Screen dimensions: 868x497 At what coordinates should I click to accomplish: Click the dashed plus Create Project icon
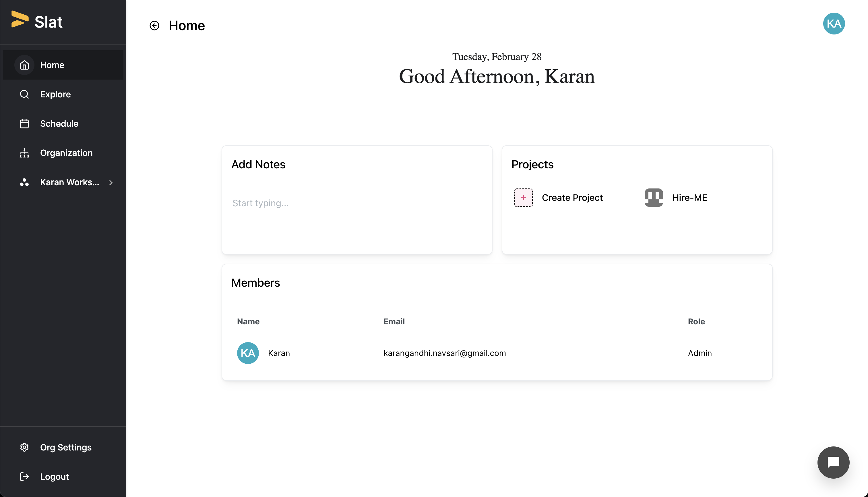click(x=523, y=198)
